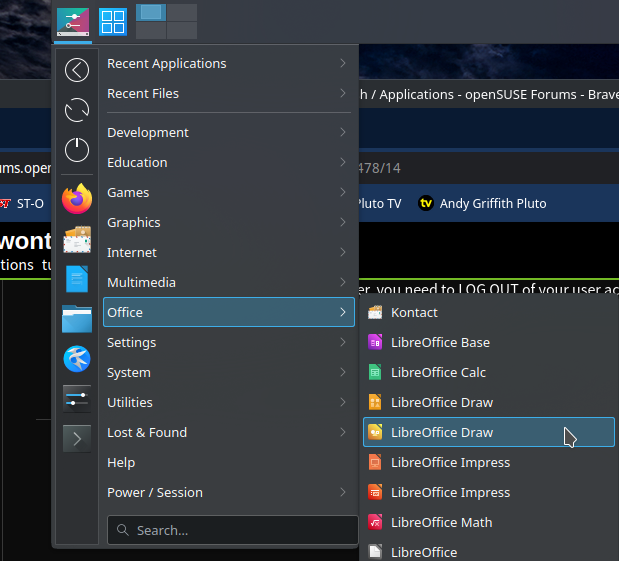The image size is (619, 561).
Task: Open the Internet category submenu
Action: [228, 252]
